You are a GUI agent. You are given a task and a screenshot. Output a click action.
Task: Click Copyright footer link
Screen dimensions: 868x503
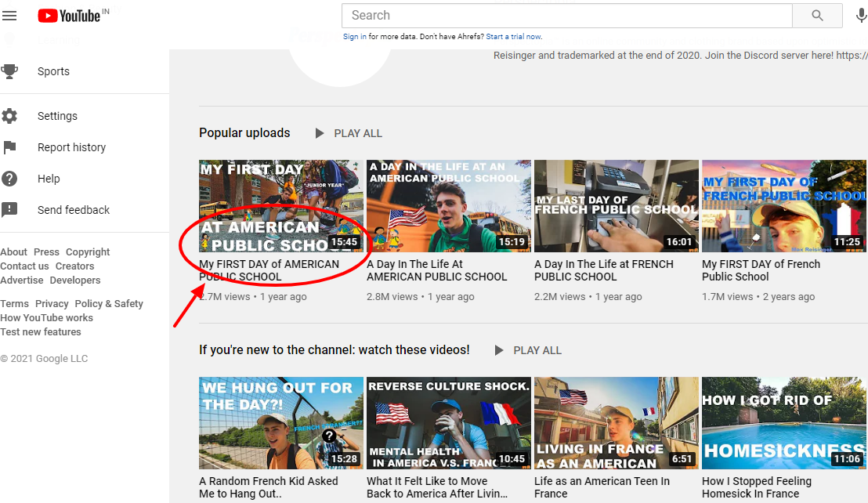(x=88, y=251)
